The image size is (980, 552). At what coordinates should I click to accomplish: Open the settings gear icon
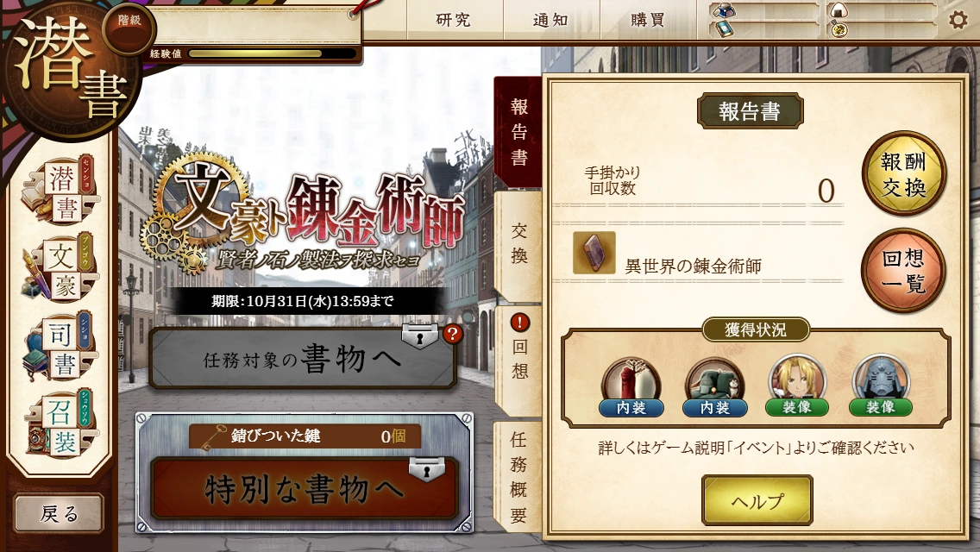pos(958,20)
